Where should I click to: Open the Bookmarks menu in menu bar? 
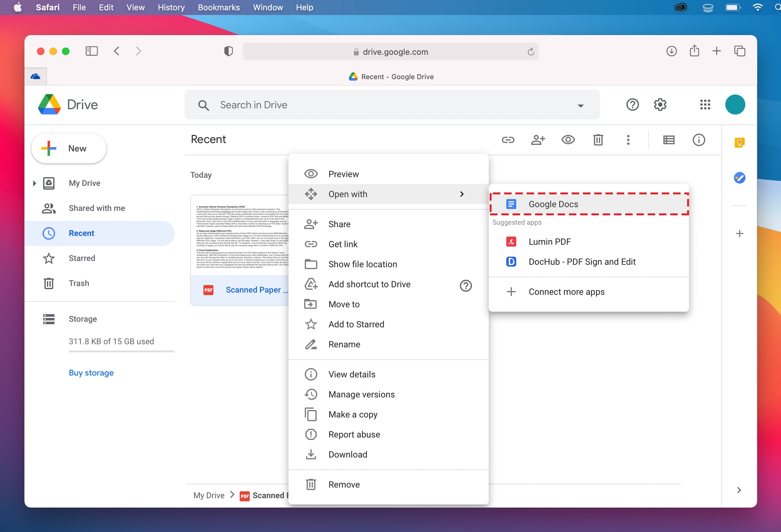(x=218, y=7)
